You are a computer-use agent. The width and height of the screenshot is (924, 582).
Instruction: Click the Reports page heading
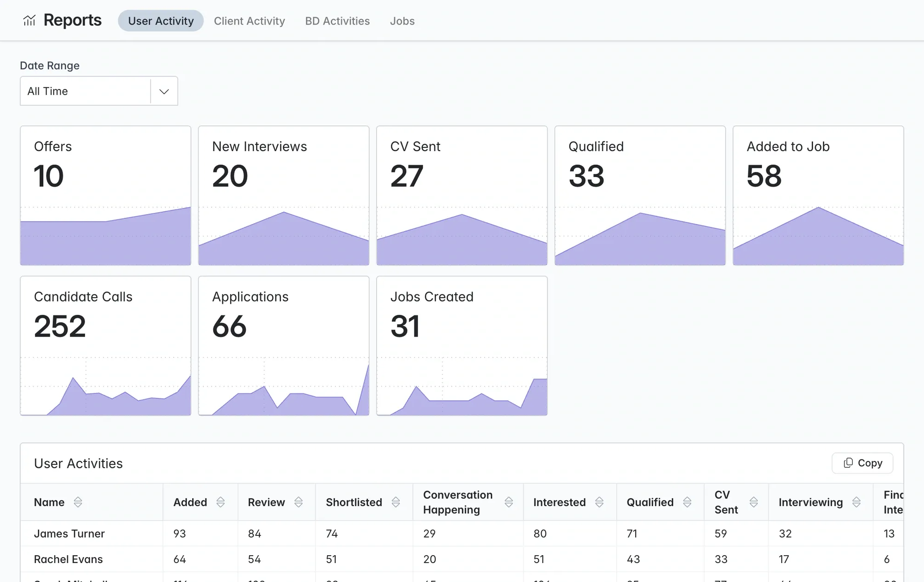73,20
